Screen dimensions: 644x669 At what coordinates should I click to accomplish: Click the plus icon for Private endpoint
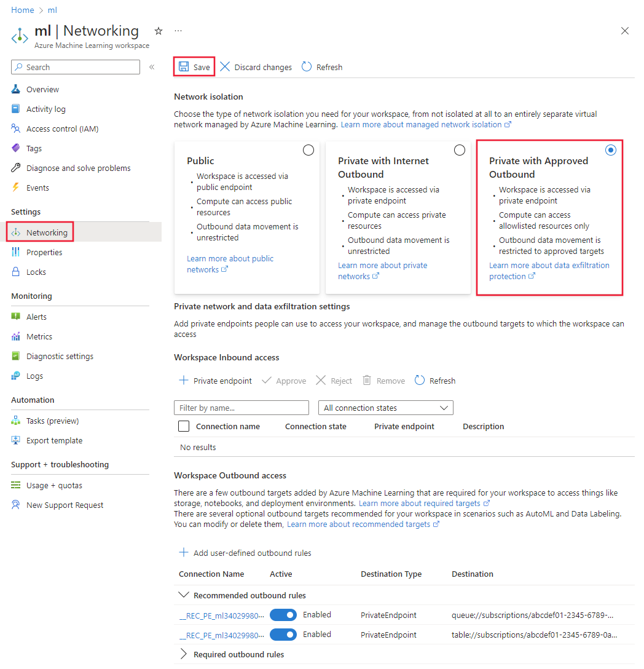(x=183, y=380)
